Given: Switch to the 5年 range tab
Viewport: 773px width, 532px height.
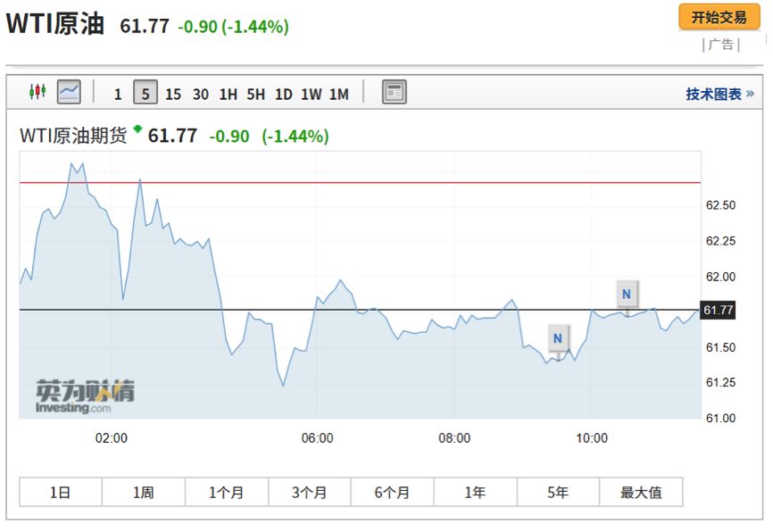Looking at the screenshot, I should coord(558,492).
